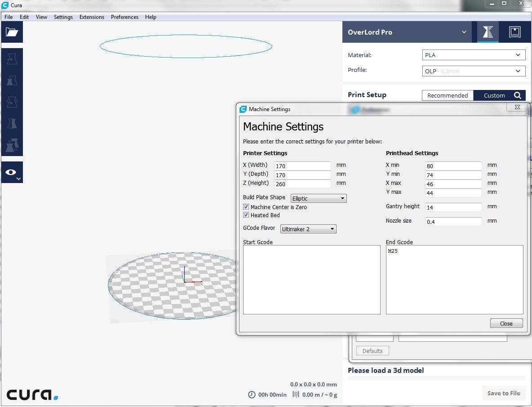Image resolution: width=532 pixels, height=407 pixels.
Task: Open the Profile OLP dropdown
Action: point(474,71)
